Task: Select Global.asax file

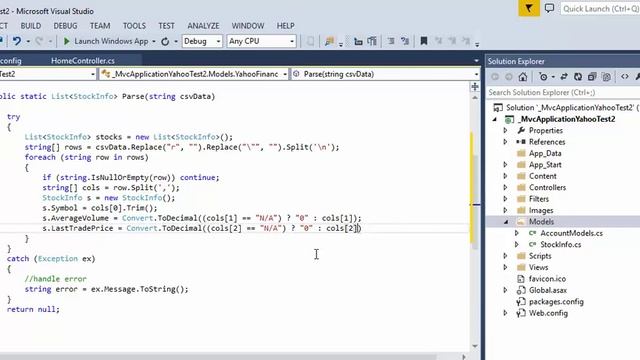Action: [548, 291]
